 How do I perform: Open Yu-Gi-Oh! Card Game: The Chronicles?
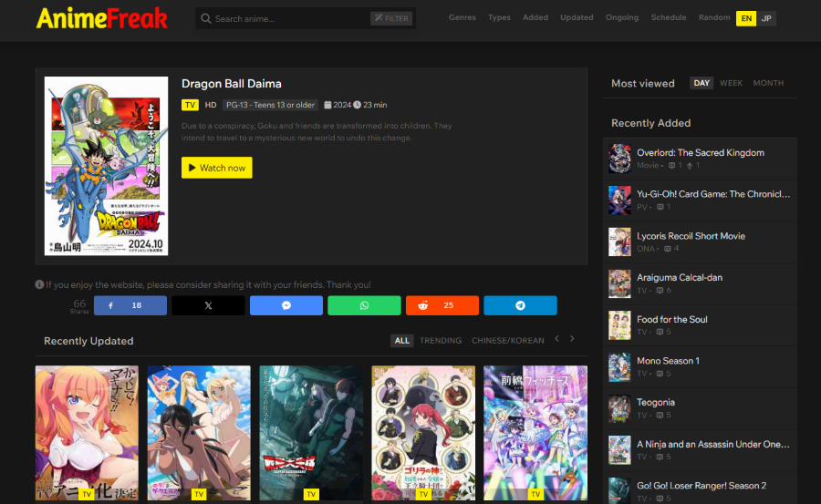713,194
